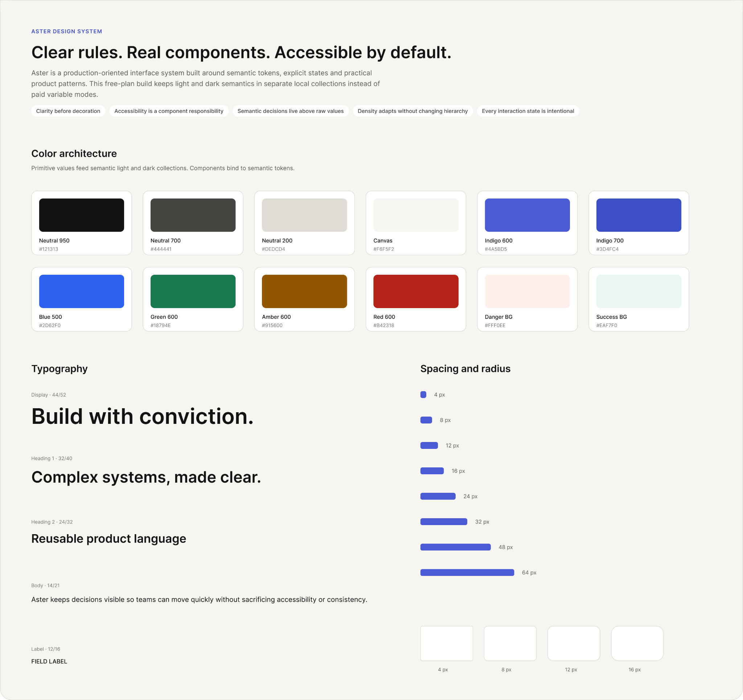Click the Amber 600 swatch

click(x=304, y=291)
